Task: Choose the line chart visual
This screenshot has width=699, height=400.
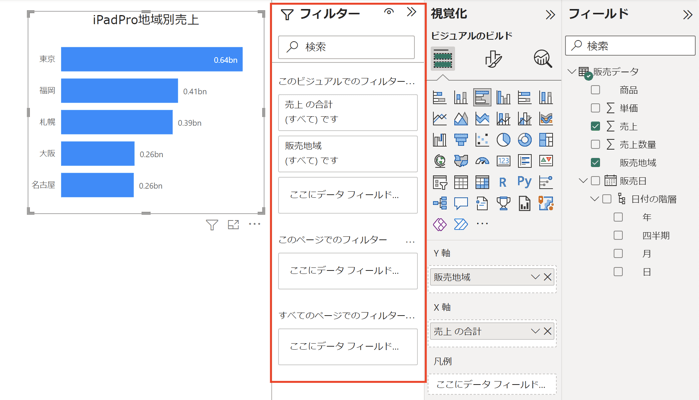Action: coord(440,119)
